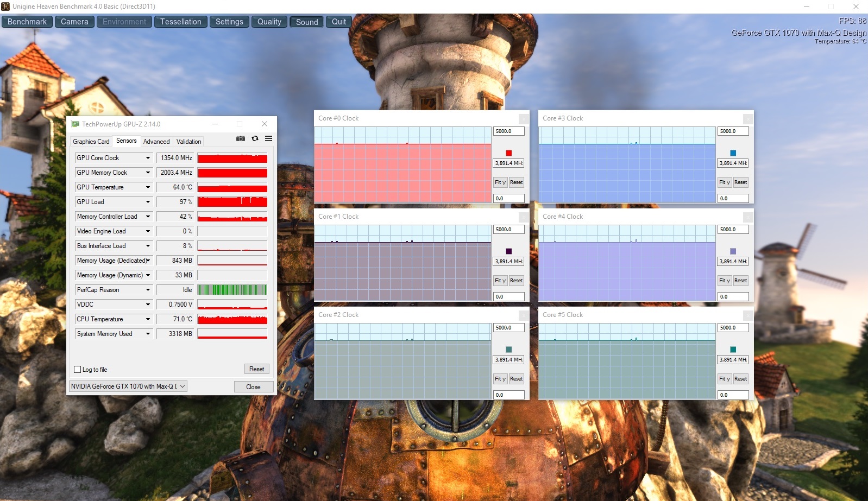Enable the Log to file checkbox
This screenshot has width=868, height=501.
point(78,370)
